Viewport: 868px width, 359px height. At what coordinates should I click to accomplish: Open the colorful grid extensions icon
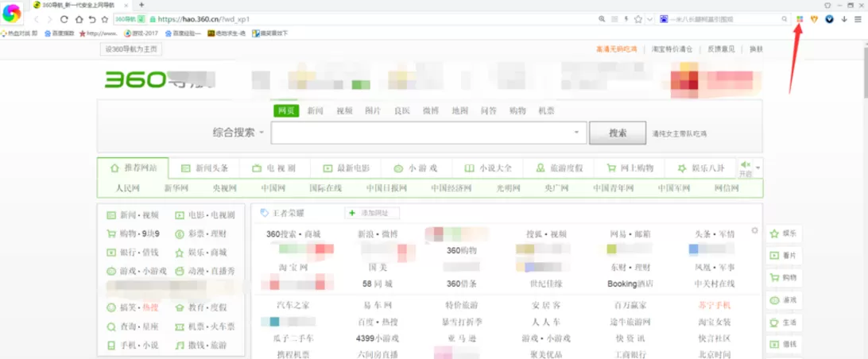coord(800,19)
